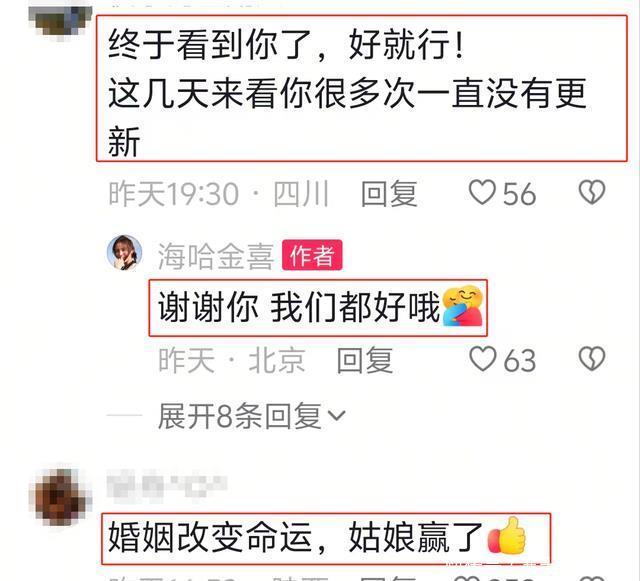Like the author's reply with 63 likes
640x581 pixels.
[x=482, y=359]
